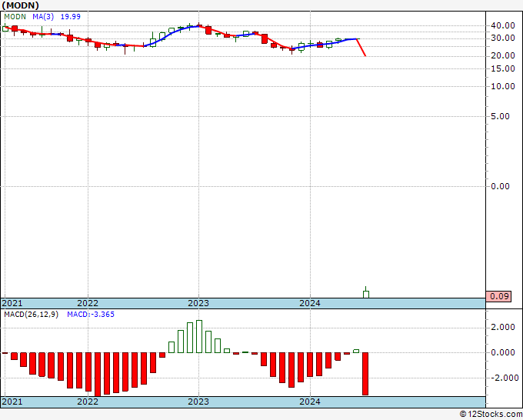The width and height of the screenshot is (523, 420).
Task: Click the 19.99 moving average value
Action: pyautogui.click(x=71, y=16)
